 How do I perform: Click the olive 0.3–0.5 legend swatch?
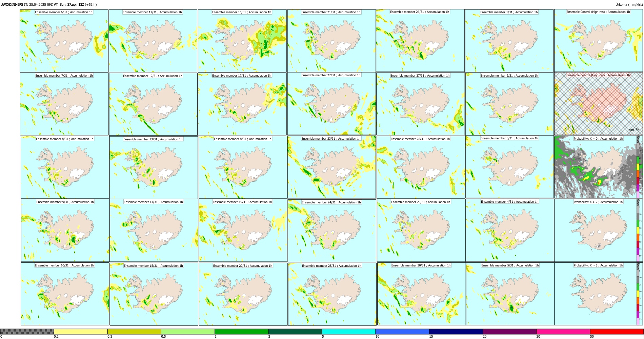coord(134,332)
